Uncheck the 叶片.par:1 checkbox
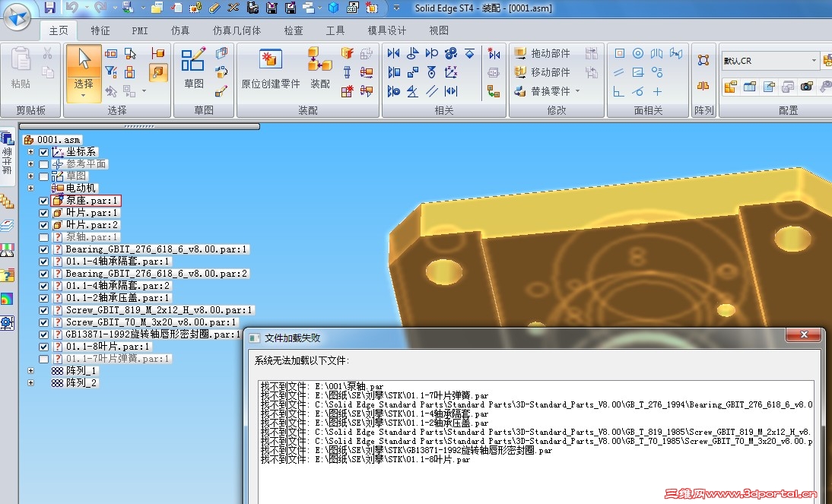832x504 pixels. pyautogui.click(x=43, y=214)
